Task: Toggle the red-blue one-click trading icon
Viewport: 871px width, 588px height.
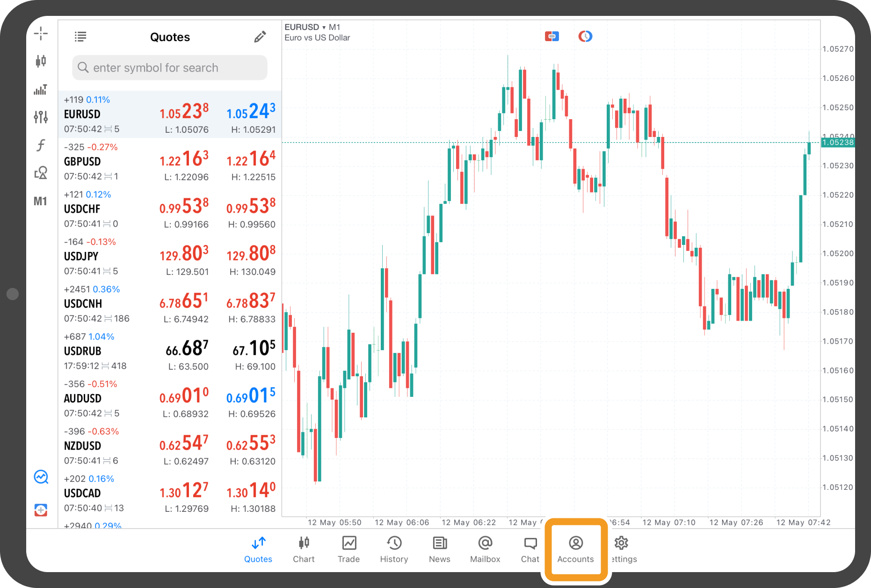Action: point(552,36)
